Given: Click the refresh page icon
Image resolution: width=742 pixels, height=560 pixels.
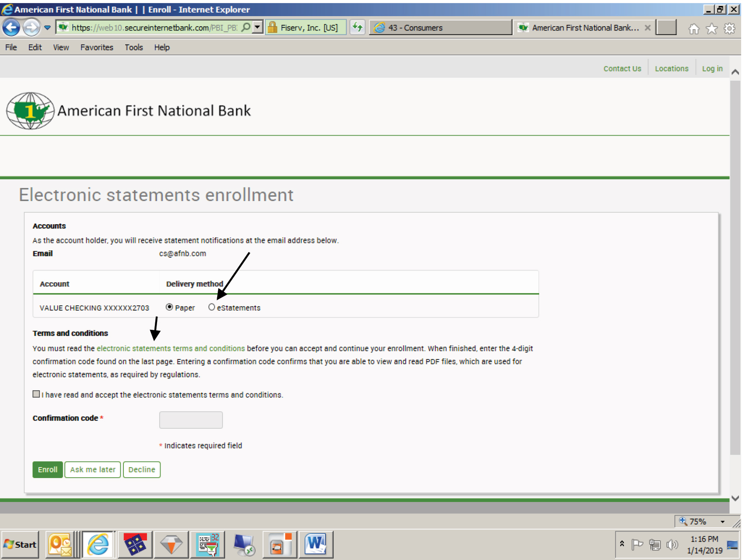Looking at the screenshot, I should click(357, 27).
